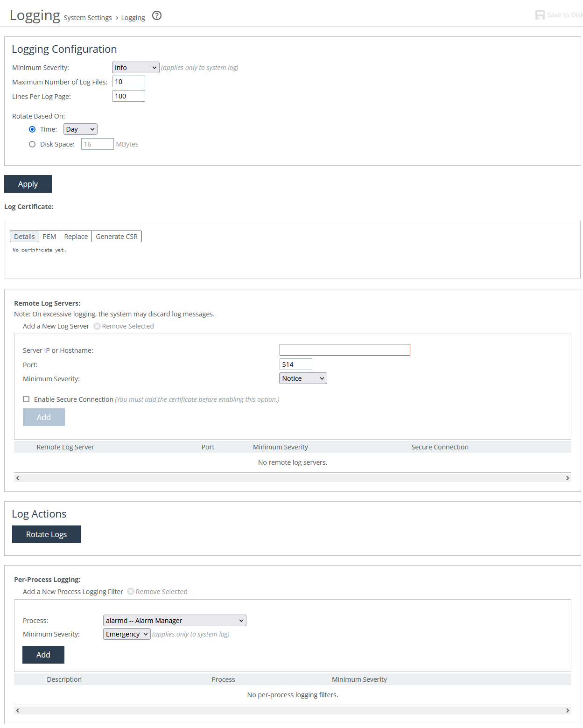Switch to the Generate CSR tab
The image size is (583, 728).
117,237
